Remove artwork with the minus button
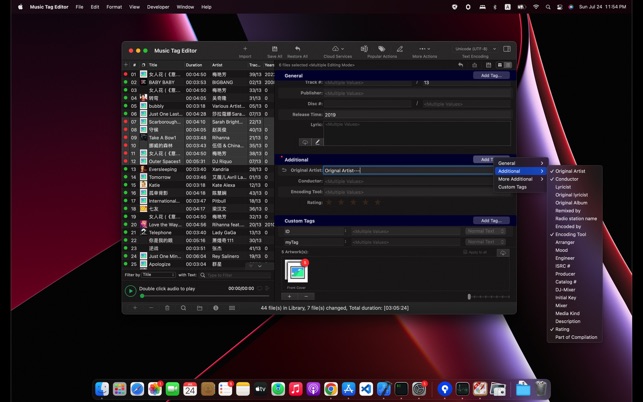This screenshot has width=643, height=402. [306, 296]
